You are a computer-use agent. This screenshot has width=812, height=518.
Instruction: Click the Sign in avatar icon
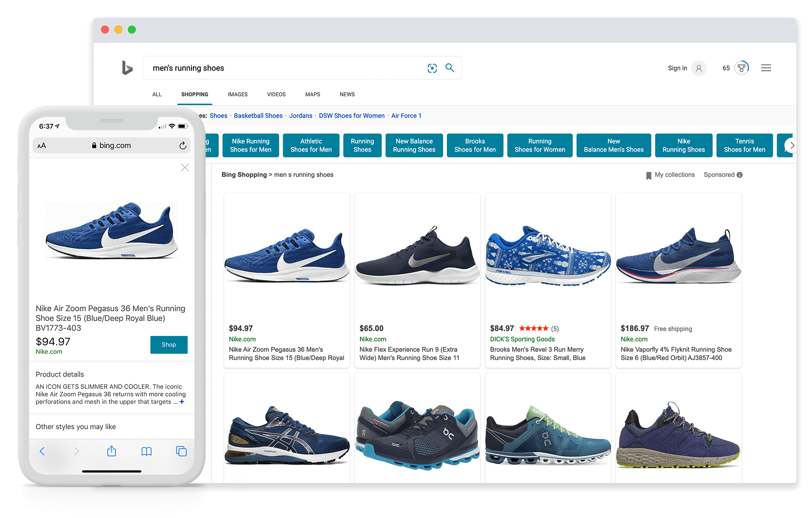pos(698,68)
